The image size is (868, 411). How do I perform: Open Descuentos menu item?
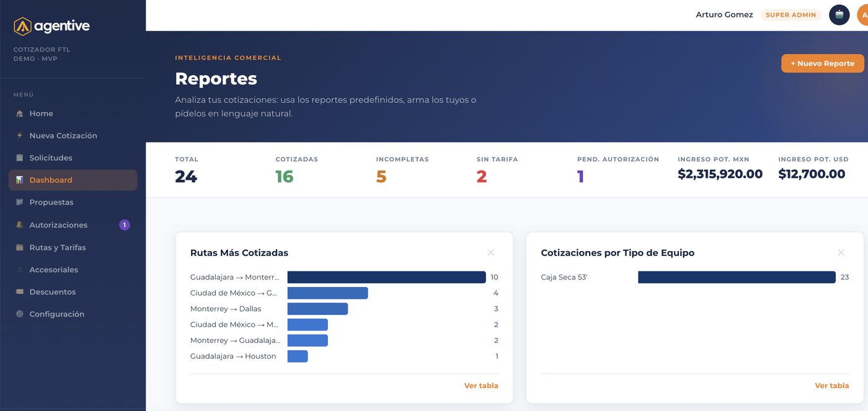[73, 292]
